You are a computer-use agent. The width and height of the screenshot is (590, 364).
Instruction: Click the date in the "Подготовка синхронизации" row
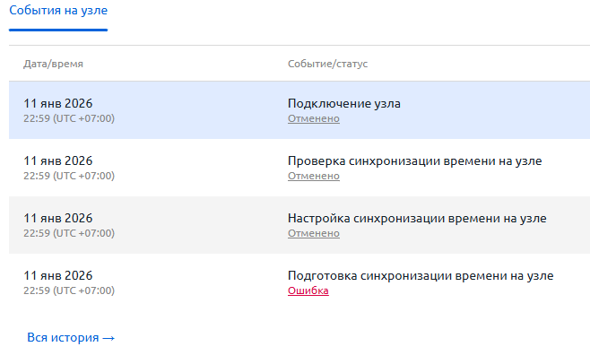[x=58, y=275]
